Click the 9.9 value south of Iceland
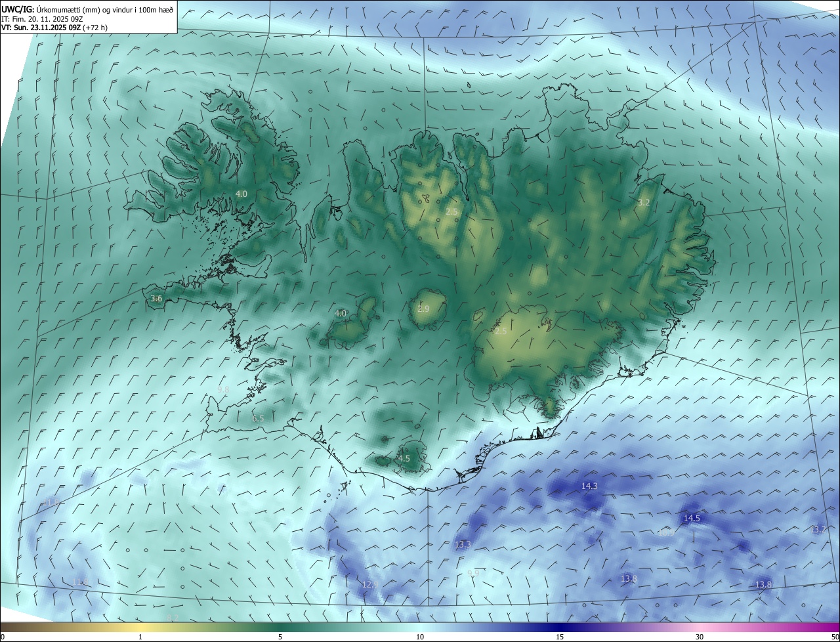The image size is (840, 642). [x=473, y=573]
